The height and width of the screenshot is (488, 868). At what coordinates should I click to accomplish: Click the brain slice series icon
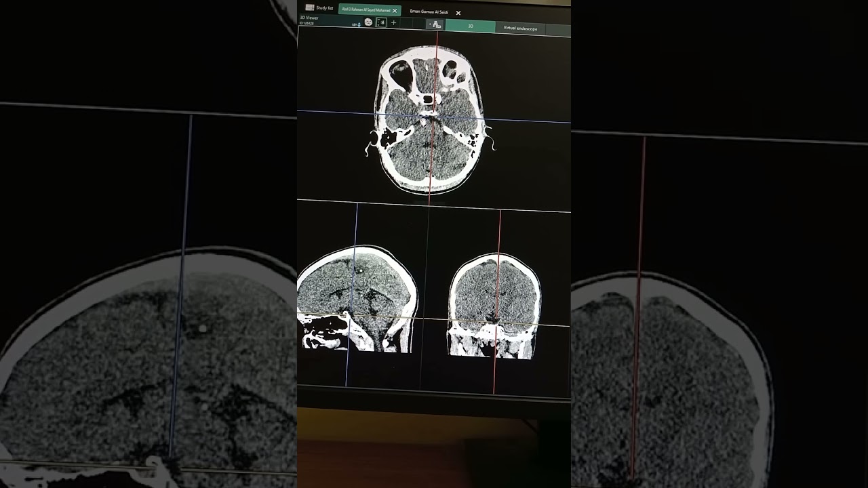[x=368, y=22]
